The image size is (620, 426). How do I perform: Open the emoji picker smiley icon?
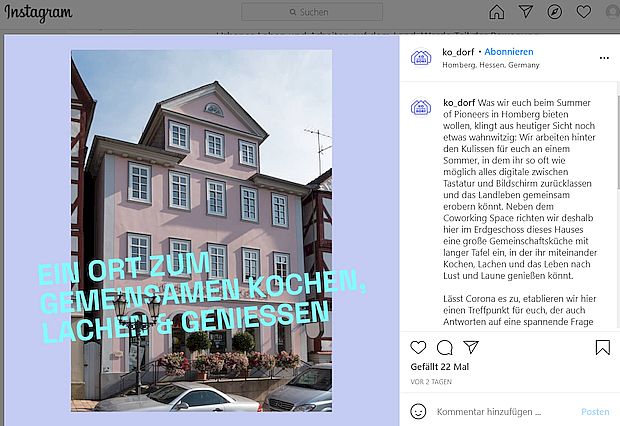(x=418, y=411)
